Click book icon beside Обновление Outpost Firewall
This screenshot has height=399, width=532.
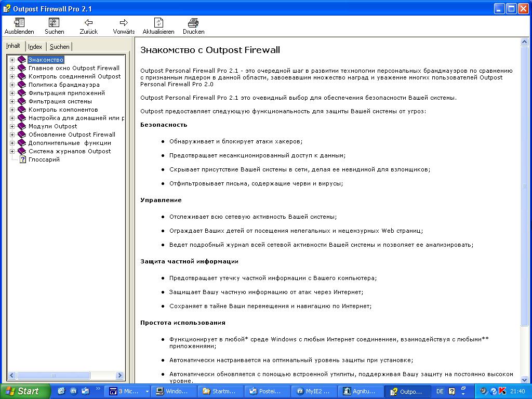coord(22,135)
